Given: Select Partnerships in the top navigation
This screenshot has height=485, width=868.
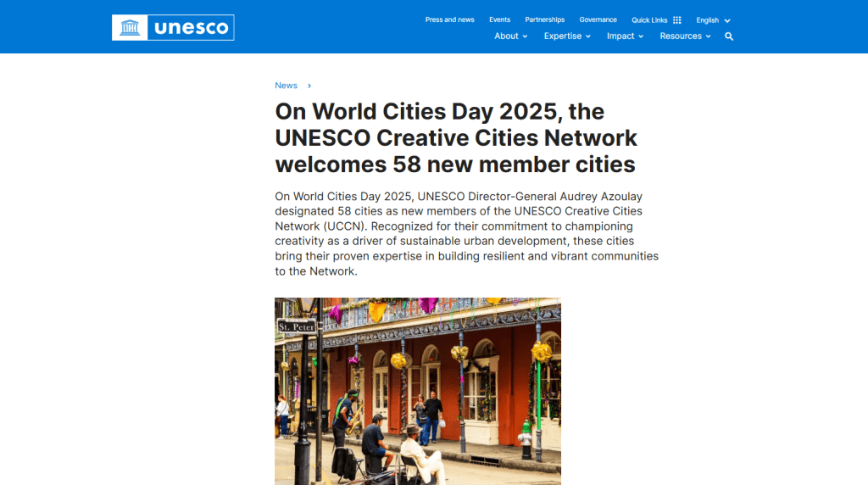Looking at the screenshot, I should click(544, 20).
